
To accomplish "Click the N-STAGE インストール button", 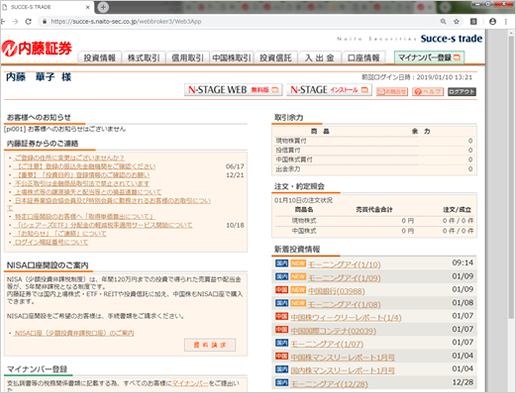I will [329, 90].
